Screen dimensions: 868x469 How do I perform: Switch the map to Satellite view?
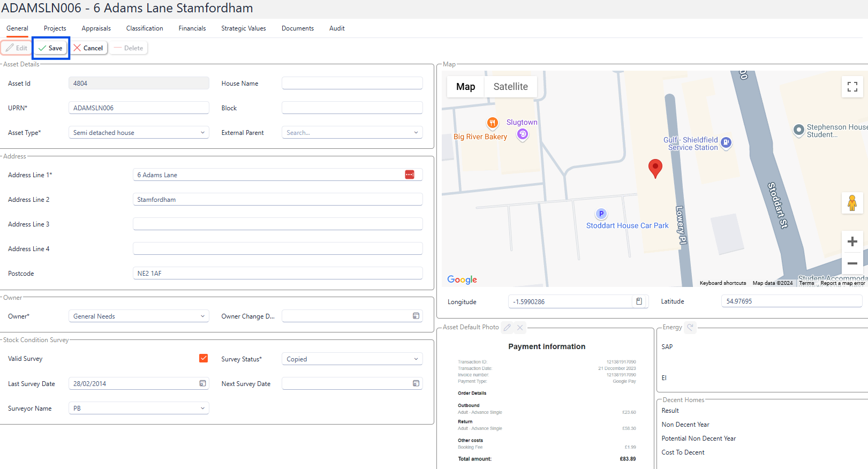pos(510,87)
